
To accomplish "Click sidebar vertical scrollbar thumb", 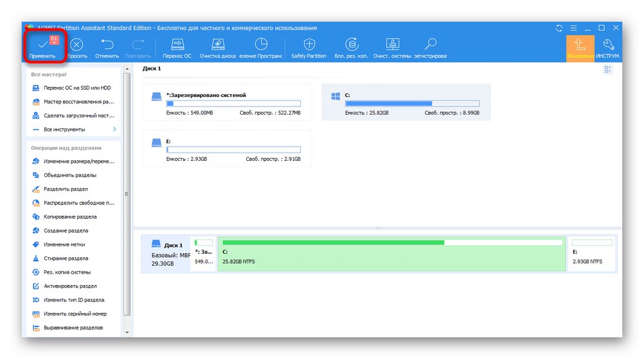I will point(127,194).
